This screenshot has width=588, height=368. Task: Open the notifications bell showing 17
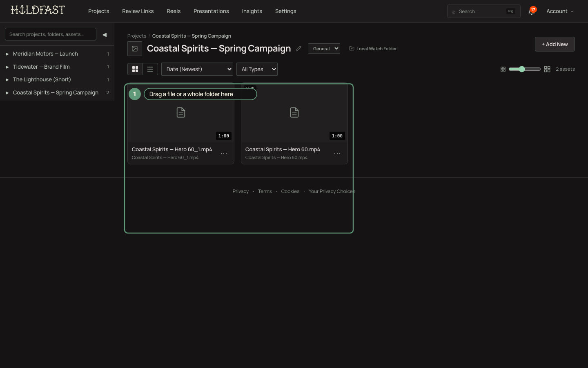[x=531, y=11]
